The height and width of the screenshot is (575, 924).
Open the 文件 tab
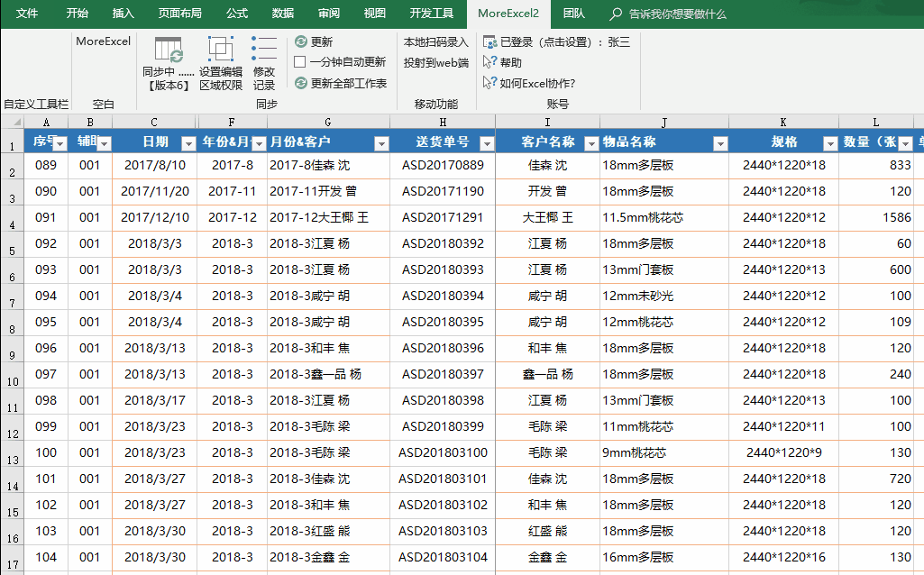tap(27, 14)
